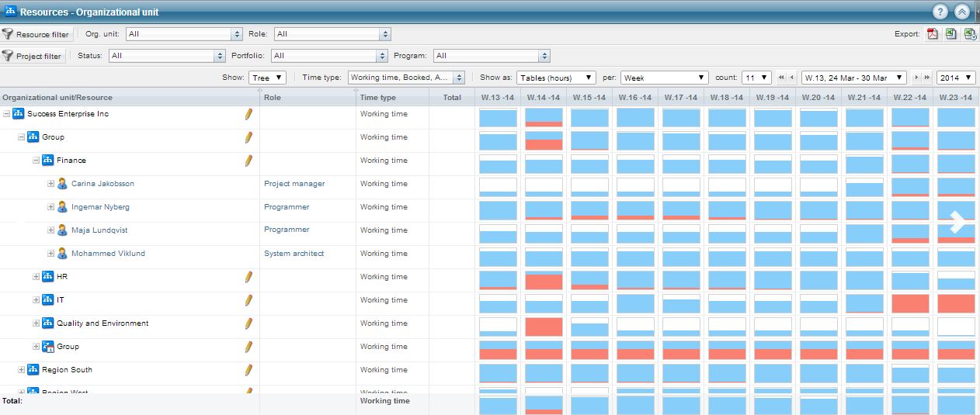Open the help question mark icon

point(940,12)
